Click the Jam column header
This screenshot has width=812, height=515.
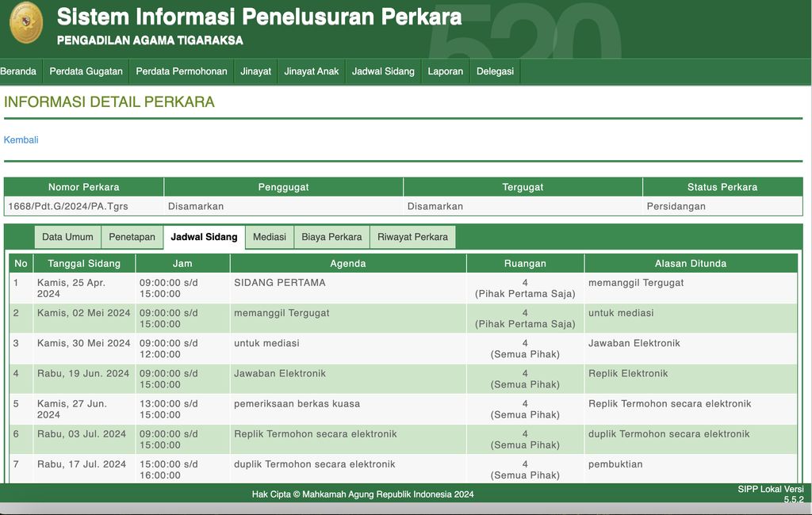pos(182,264)
